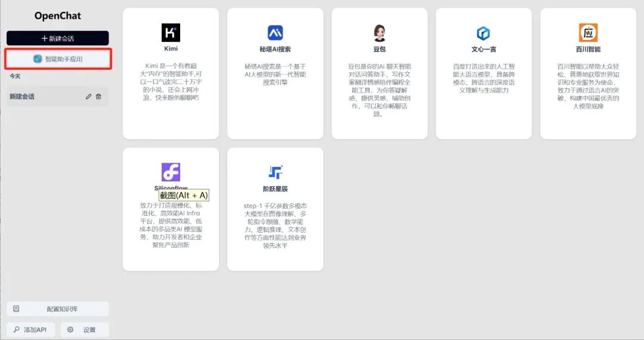Select the 新建会话 conversation in the list
This screenshot has width=644, height=340.
click(x=57, y=97)
